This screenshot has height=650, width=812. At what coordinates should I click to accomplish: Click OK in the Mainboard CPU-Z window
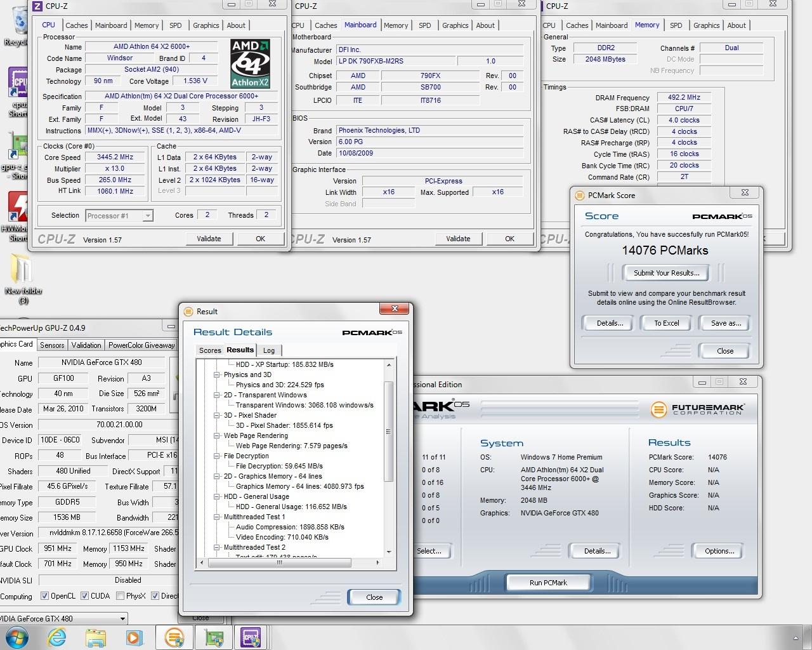(509, 239)
